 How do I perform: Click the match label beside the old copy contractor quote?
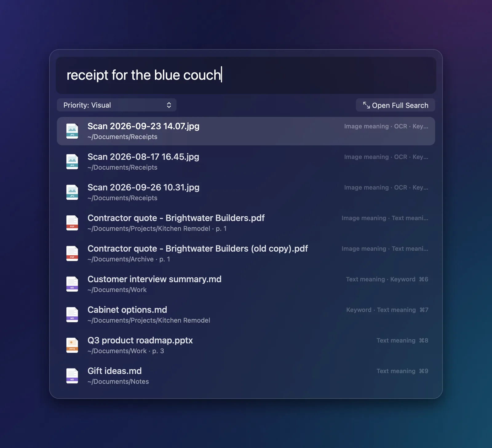coord(385,249)
